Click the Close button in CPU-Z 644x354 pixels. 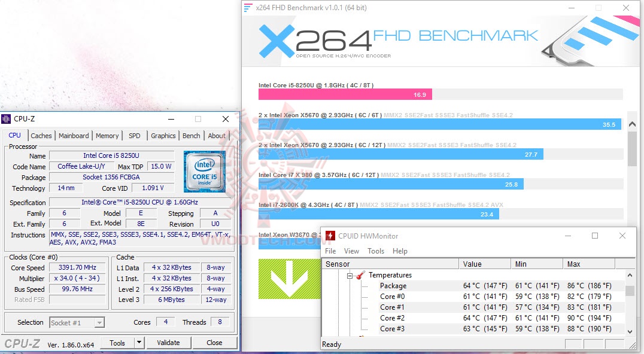tap(214, 343)
